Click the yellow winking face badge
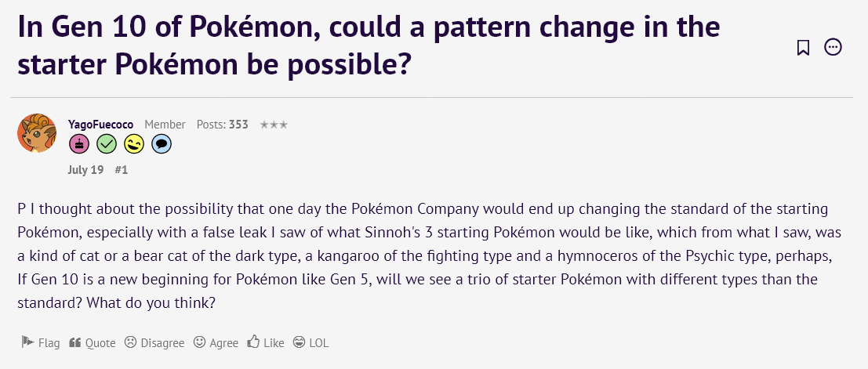This screenshot has width=868, height=369. pos(134,144)
